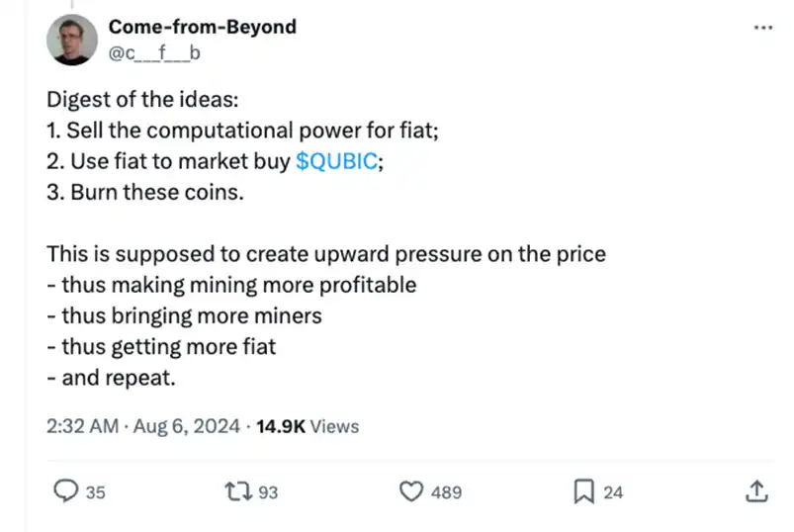
Task: Click the '- and repeat.' line
Action: (109, 377)
